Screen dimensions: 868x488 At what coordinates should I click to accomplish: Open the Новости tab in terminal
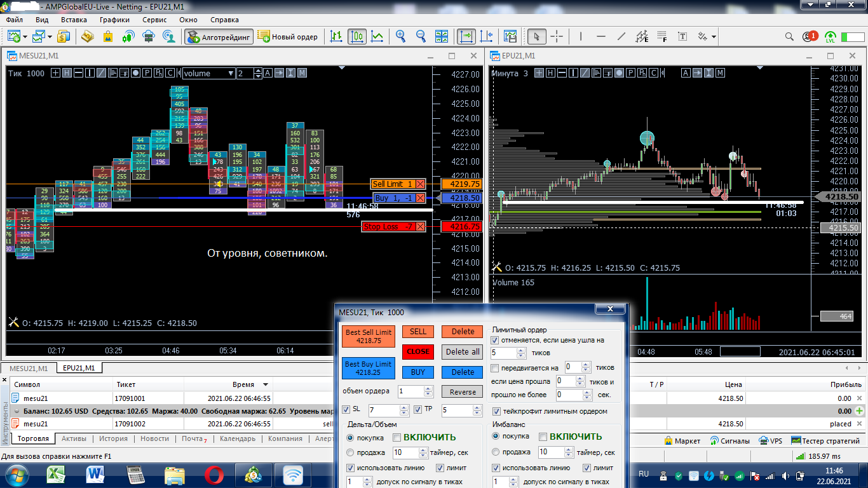tap(154, 438)
